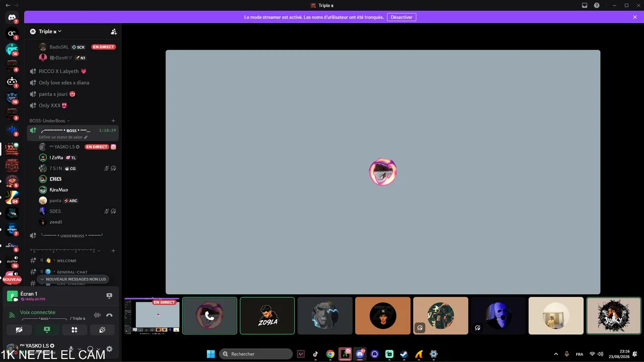Image resolution: width=644 pixels, height=362 pixels.
Task: Open Discord direct messages home
Action: point(12,18)
